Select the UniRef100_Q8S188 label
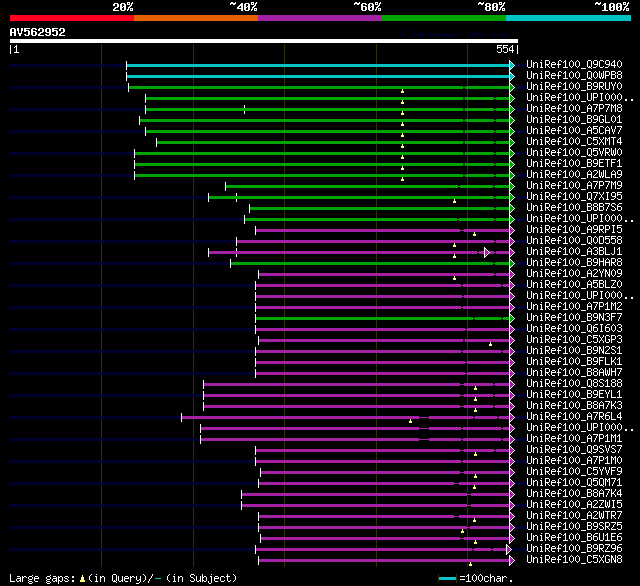The height and width of the screenshot is (586, 640). (574, 384)
